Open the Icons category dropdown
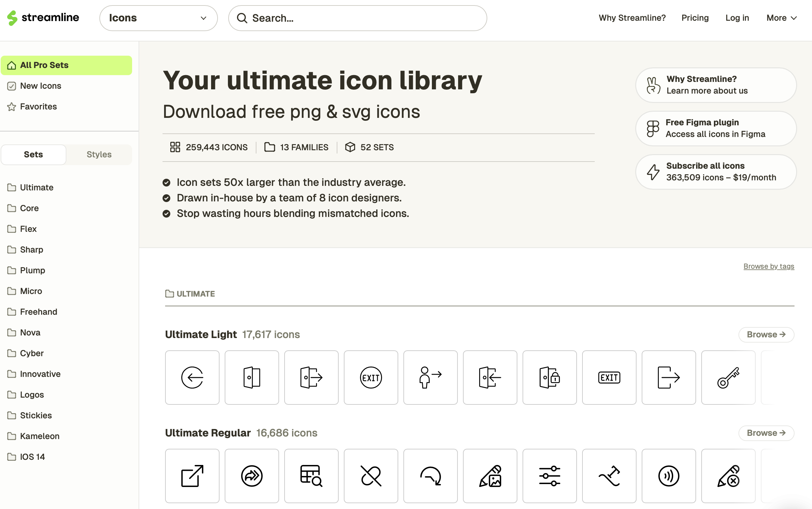This screenshot has width=812, height=509. [x=158, y=18]
